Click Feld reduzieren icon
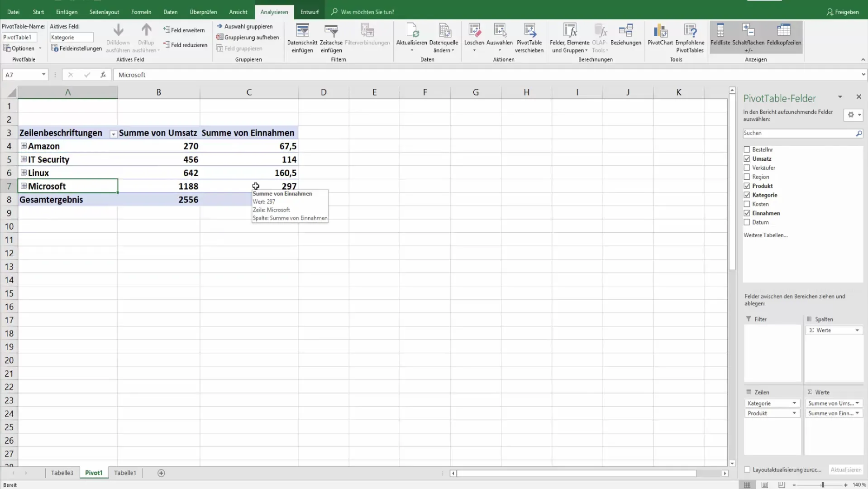Screen dimensions: 868x489 pyautogui.click(x=167, y=45)
